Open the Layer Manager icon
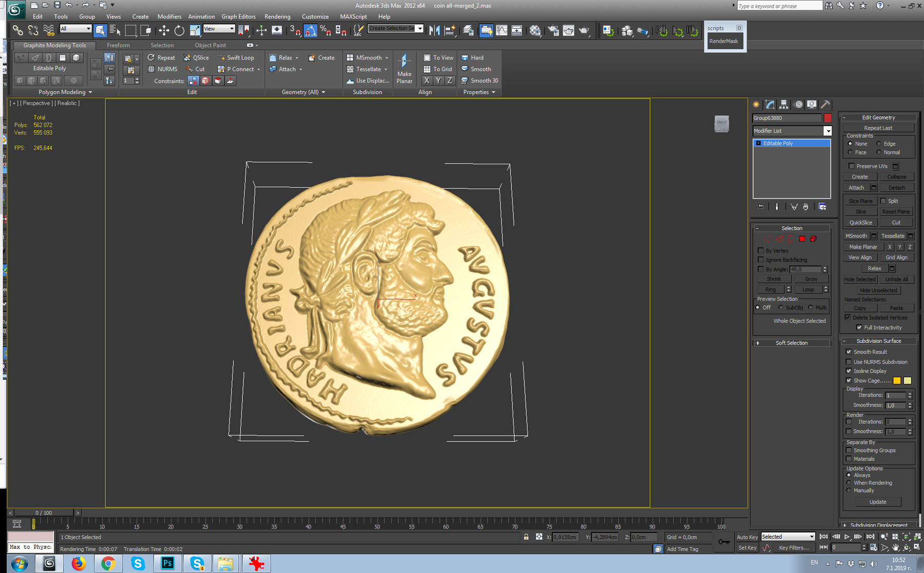The image size is (924, 573). point(468,31)
